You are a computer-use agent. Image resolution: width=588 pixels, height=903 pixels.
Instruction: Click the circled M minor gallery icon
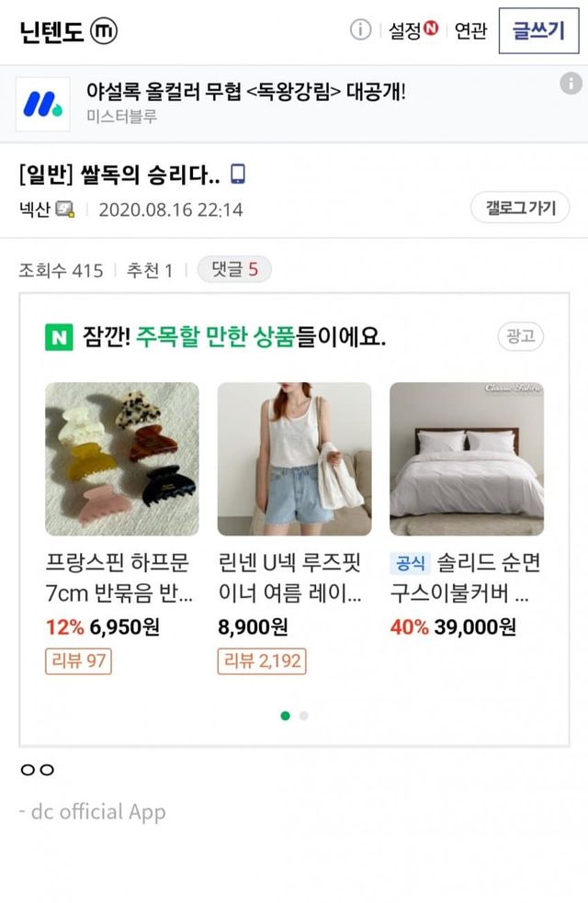pyautogui.click(x=104, y=31)
